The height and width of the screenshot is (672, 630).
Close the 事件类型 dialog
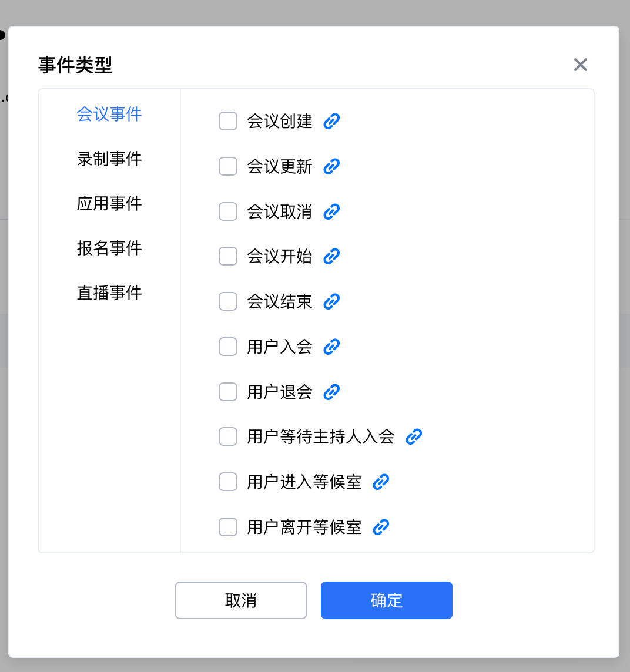(581, 65)
